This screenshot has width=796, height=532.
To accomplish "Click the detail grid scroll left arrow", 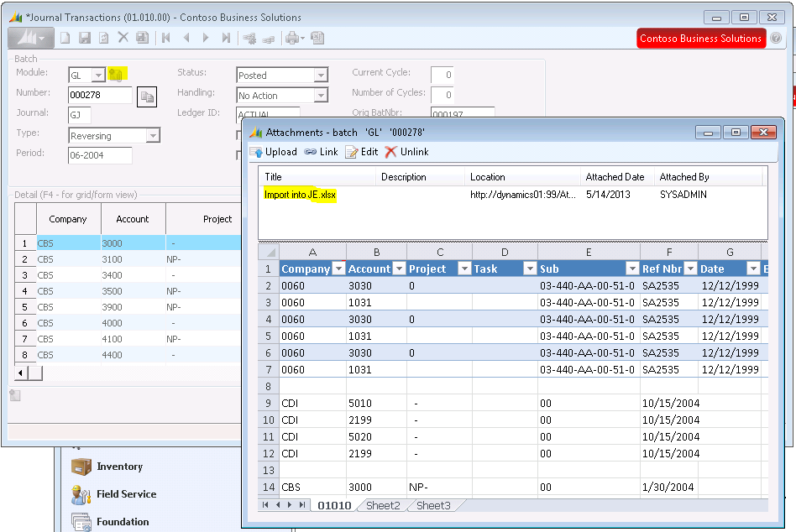I will pyautogui.click(x=21, y=373).
